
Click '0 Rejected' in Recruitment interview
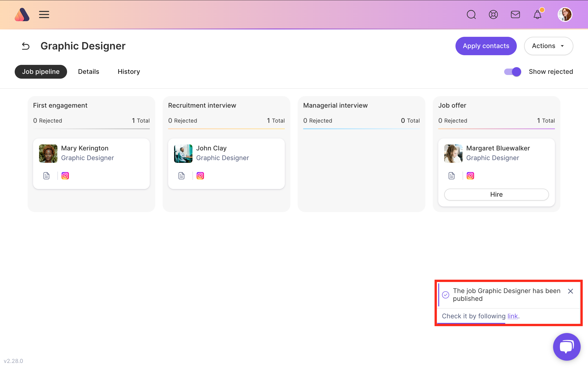182,121
